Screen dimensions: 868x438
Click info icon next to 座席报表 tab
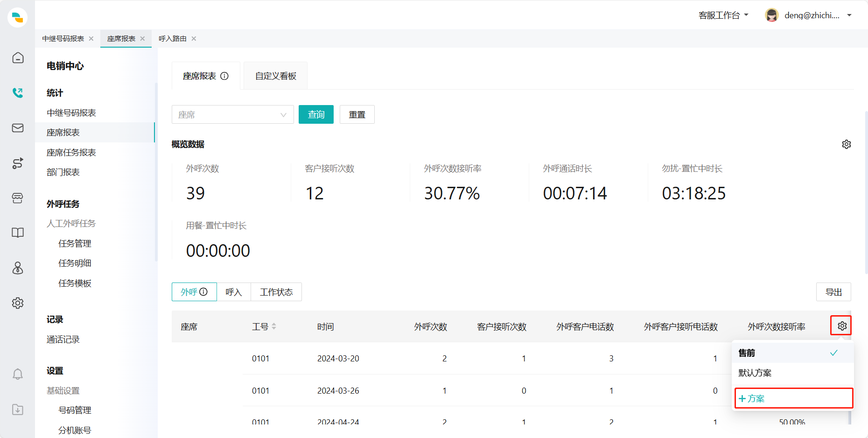[224, 76]
